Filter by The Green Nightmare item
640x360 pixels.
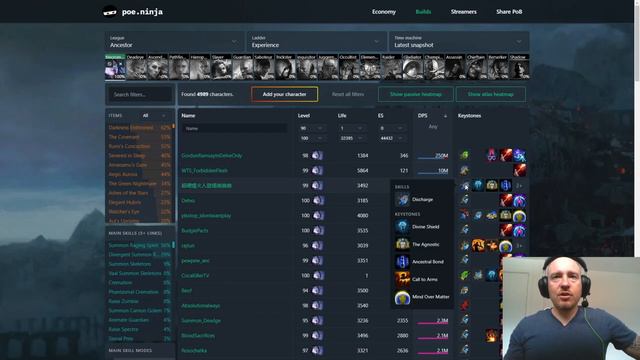point(139,184)
